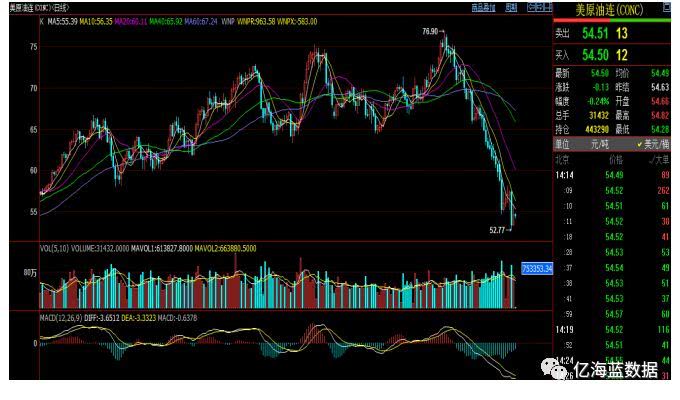This screenshot has height=400, width=680.
Task: Click the 美原油连(CONC) quote panel title
Action: click(x=611, y=10)
